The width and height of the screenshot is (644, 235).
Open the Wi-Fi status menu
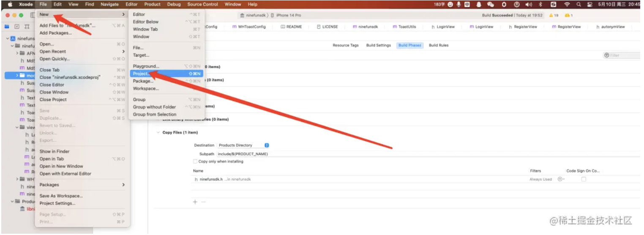[567, 4]
